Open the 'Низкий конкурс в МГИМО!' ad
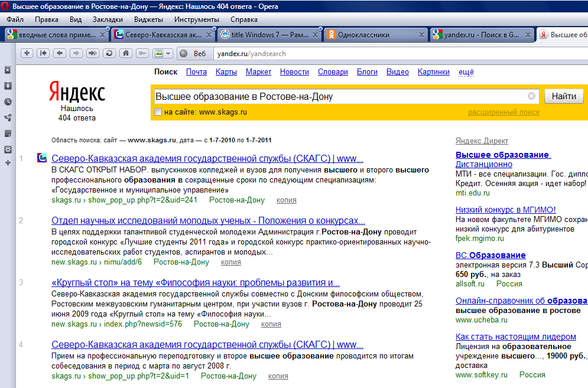Viewport: 588px width, 388px height. pos(505,210)
